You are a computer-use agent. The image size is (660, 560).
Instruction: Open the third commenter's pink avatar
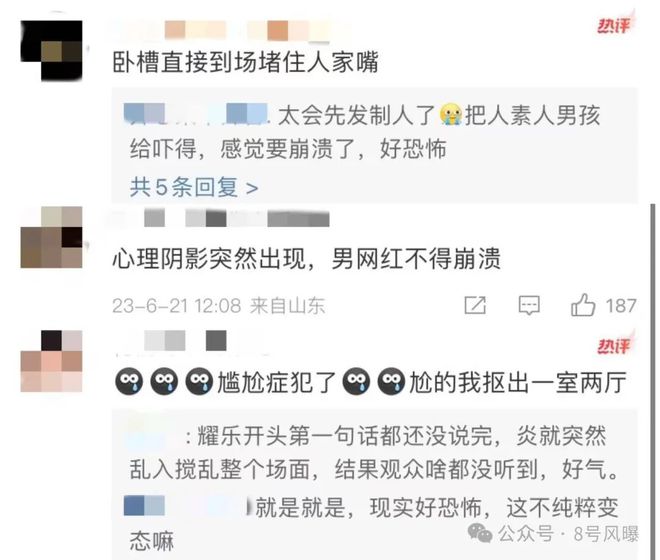(x=51, y=361)
